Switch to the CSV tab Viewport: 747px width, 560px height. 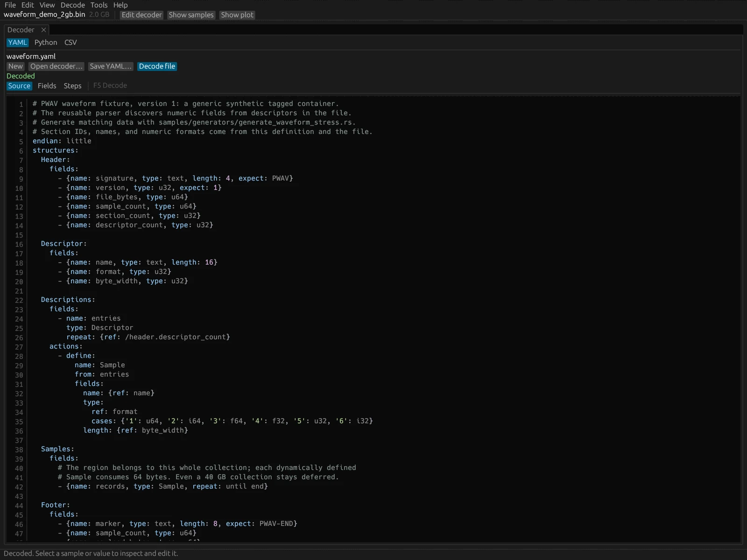pyautogui.click(x=70, y=42)
